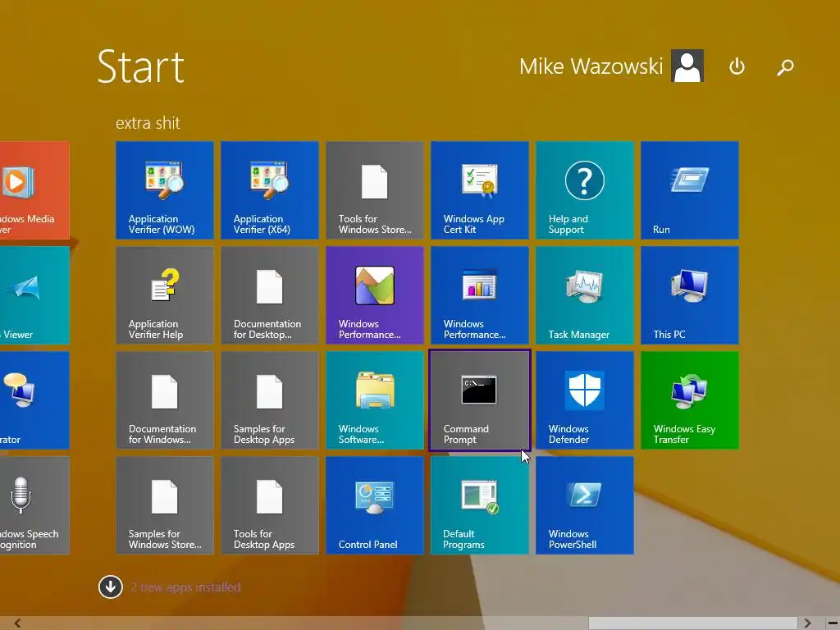Open Documentation for Desktop tile

269,295
